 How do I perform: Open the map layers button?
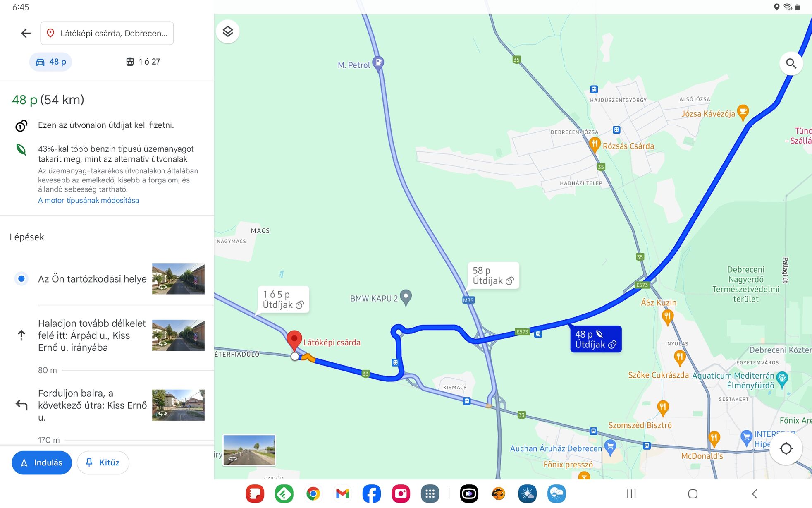(228, 31)
